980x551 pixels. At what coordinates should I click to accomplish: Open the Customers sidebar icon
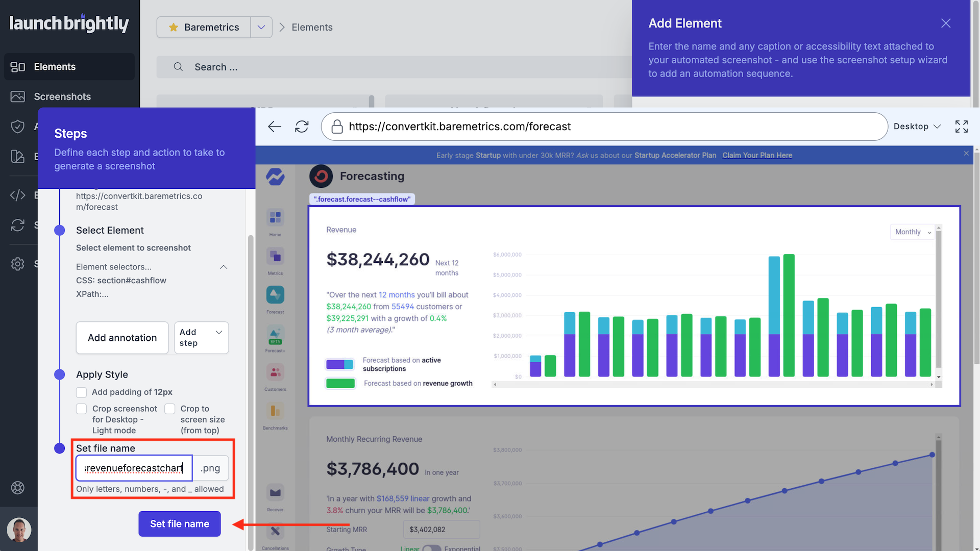(x=275, y=372)
